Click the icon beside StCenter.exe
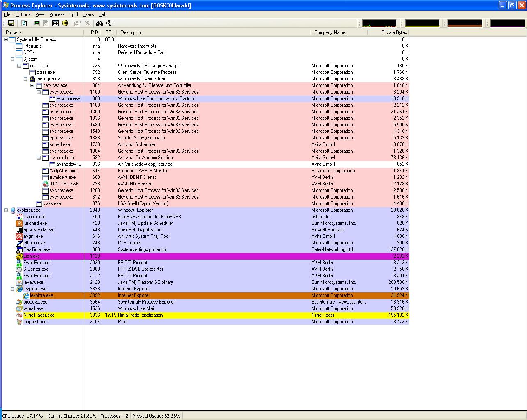The width and height of the screenshot is (527, 420). click(x=19, y=269)
